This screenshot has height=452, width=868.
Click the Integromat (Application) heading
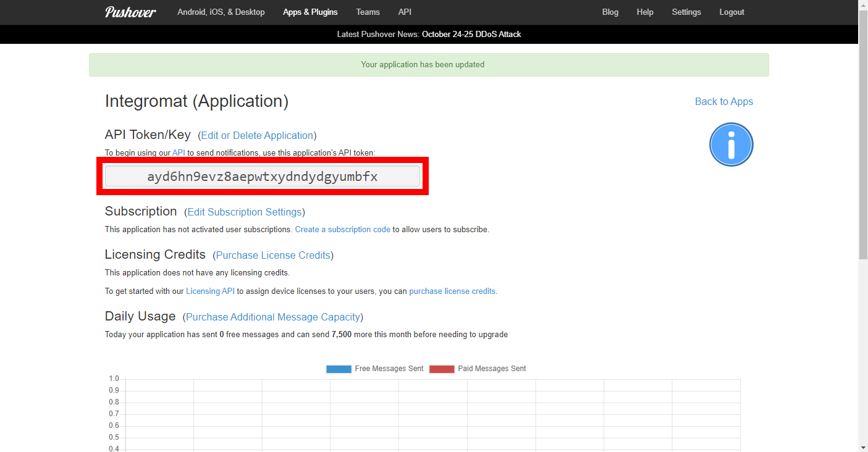click(196, 101)
